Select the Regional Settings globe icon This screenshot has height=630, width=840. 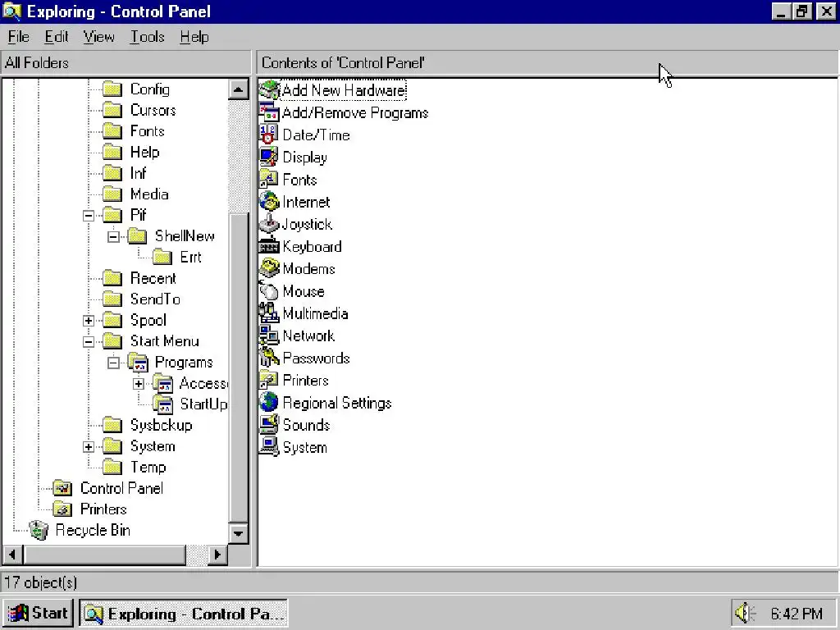[x=269, y=403]
